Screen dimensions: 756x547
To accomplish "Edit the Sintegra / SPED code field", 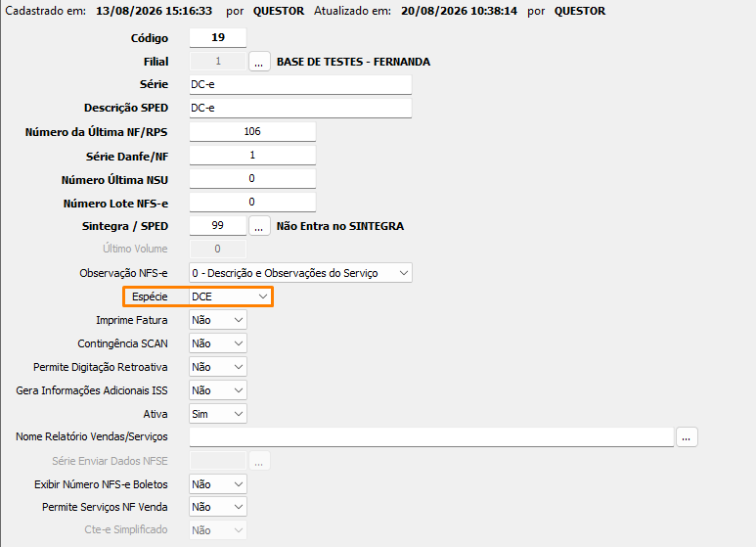I will pos(218,226).
